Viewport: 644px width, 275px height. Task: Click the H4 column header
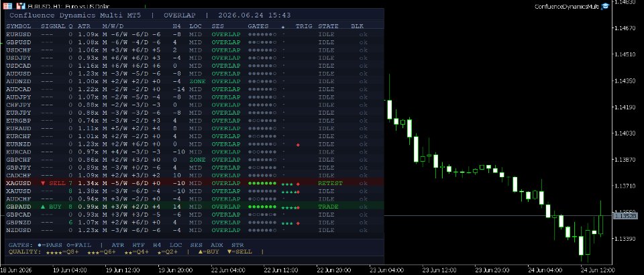[x=176, y=26]
